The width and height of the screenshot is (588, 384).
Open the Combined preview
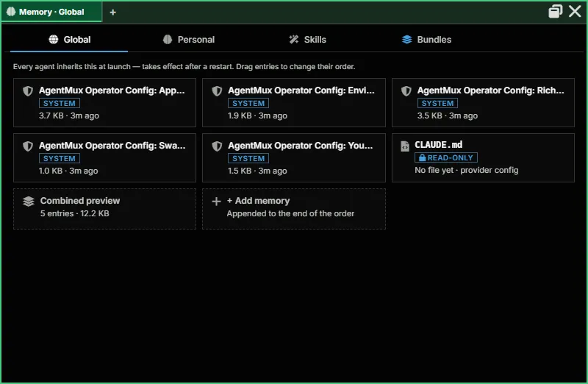[104, 209]
